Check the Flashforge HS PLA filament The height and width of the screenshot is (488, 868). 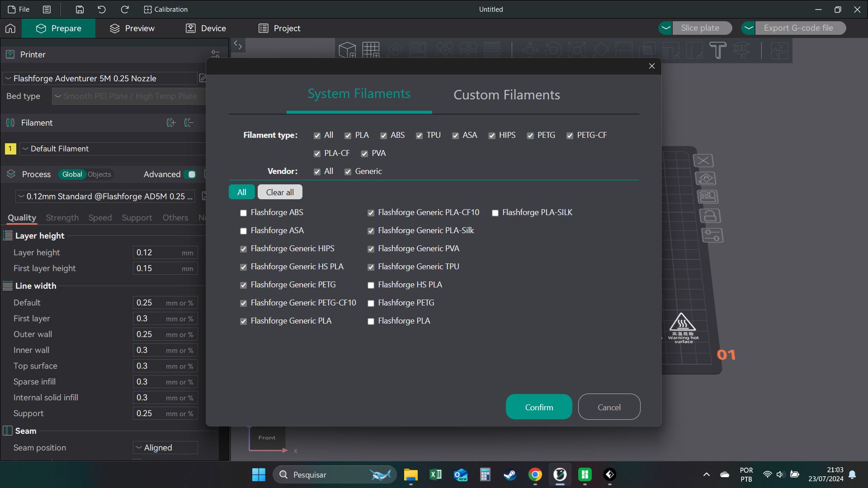(371, 285)
